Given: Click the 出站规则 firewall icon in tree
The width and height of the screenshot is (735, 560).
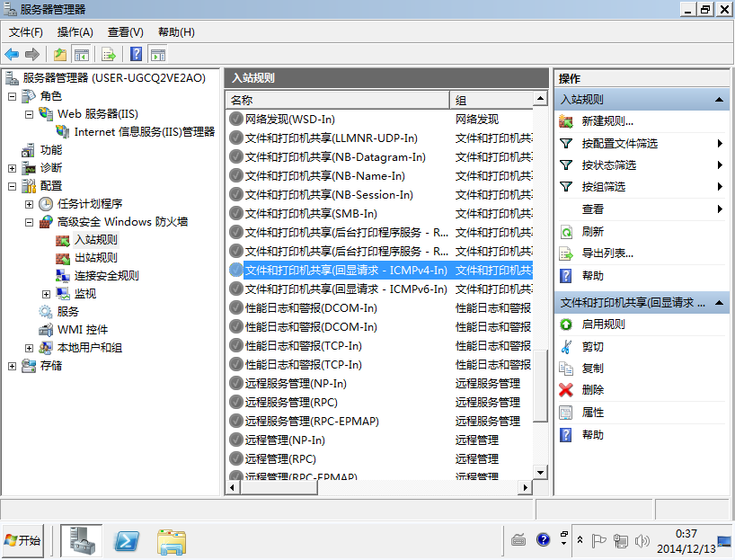Looking at the screenshot, I should (x=63, y=258).
